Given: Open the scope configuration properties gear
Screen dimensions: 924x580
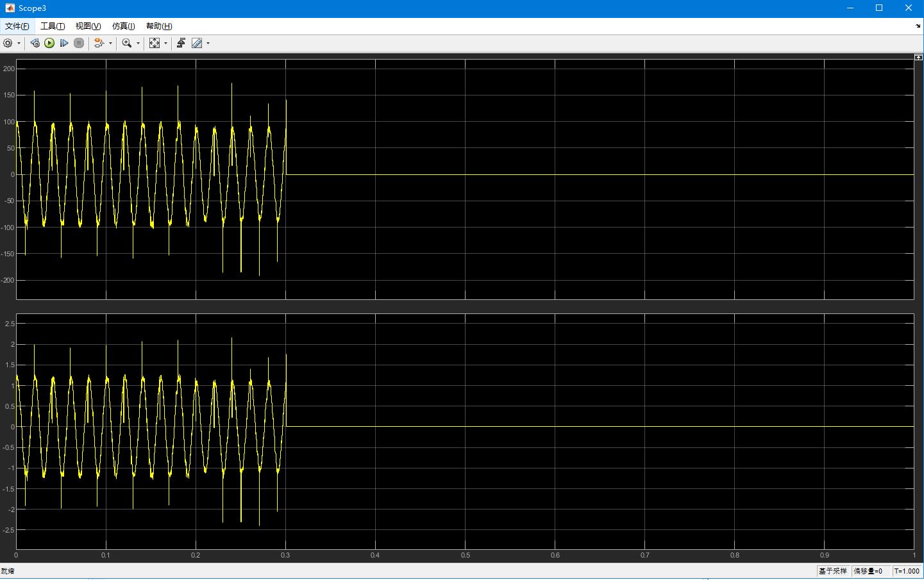Looking at the screenshot, I should pos(8,43).
